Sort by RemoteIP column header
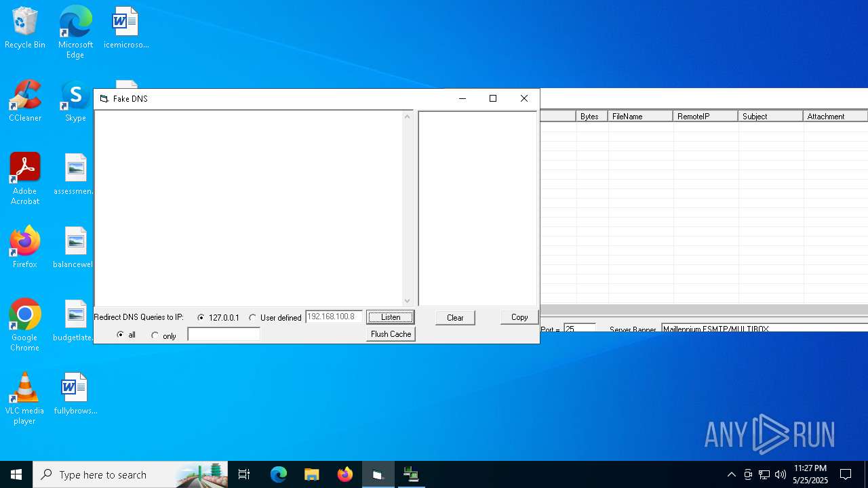 tap(705, 117)
